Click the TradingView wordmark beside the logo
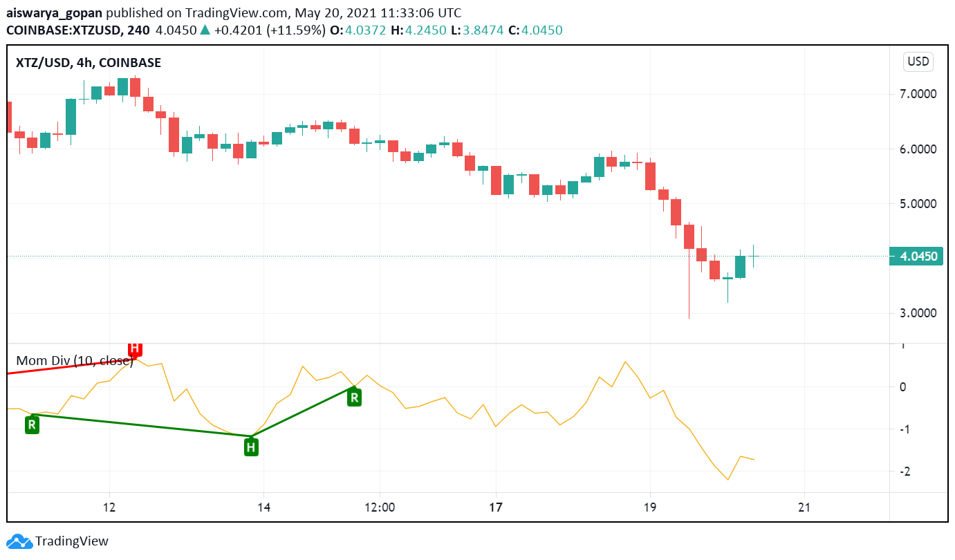 72,541
